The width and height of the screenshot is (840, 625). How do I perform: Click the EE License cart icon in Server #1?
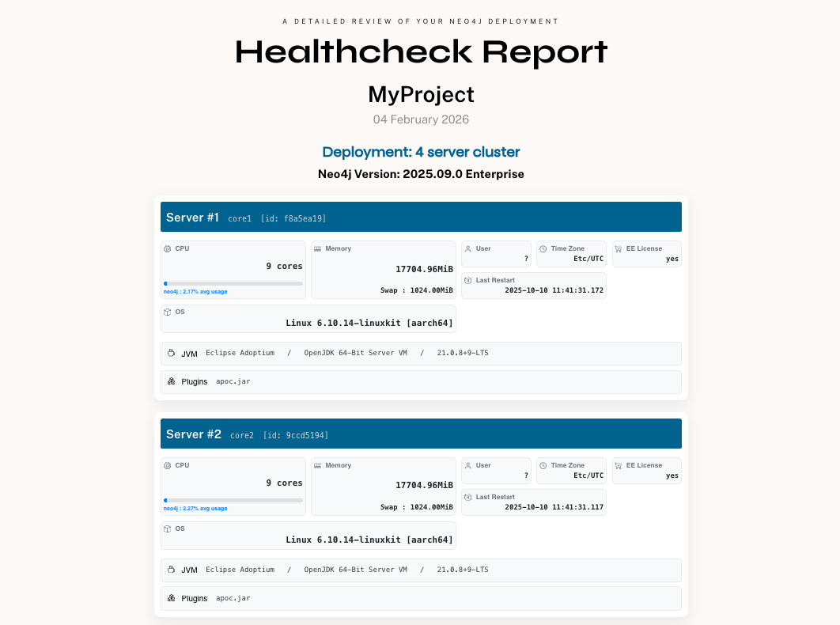click(619, 248)
